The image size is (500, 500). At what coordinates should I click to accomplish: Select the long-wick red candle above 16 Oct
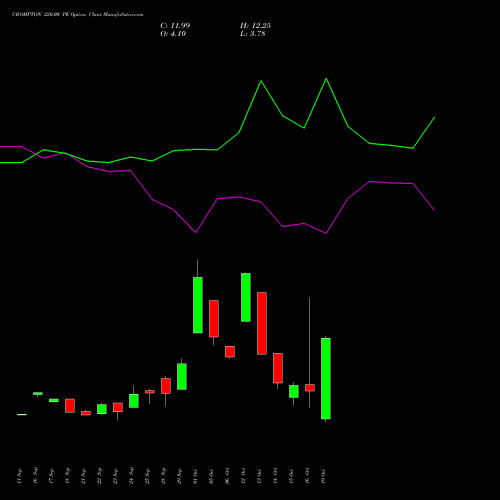tap(310, 388)
